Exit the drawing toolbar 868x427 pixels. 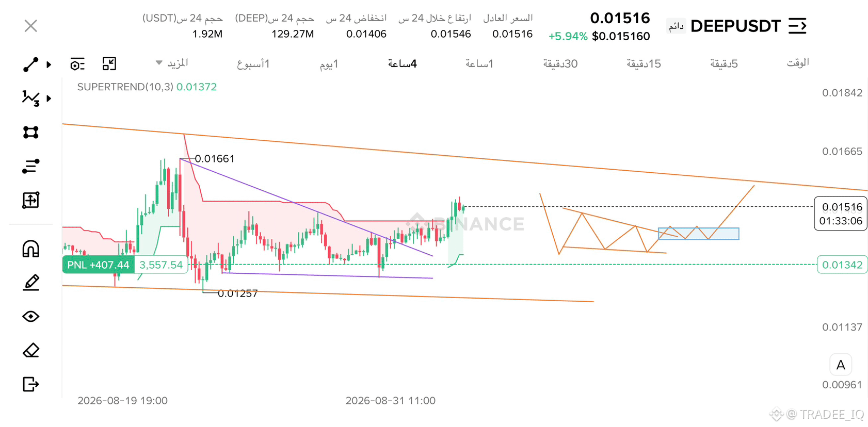pos(30,384)
